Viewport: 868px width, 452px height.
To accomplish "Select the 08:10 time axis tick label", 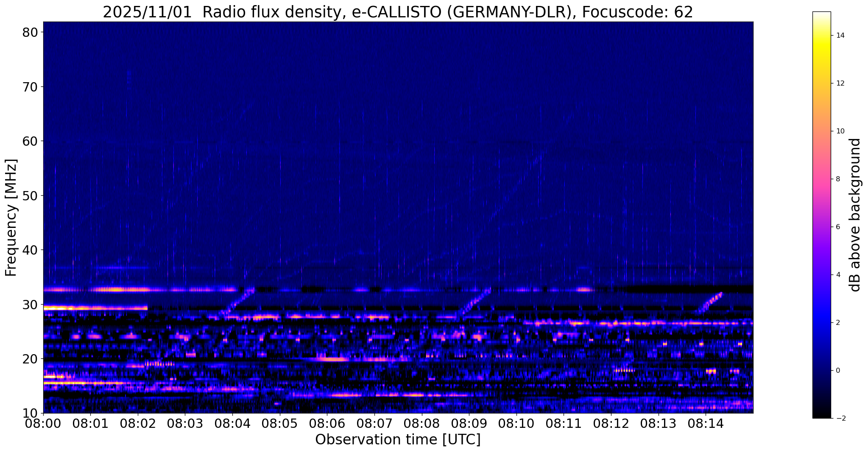I will [516, 423].
